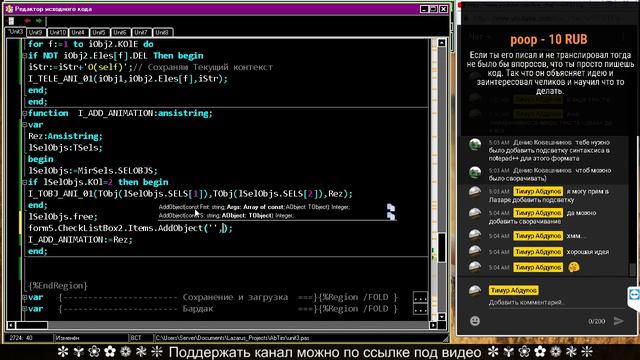This screenshot has height=360, width=640.
Task: Click the 'for f:=1 to iObj2.KOlE do' line
Action: [91, 44]
